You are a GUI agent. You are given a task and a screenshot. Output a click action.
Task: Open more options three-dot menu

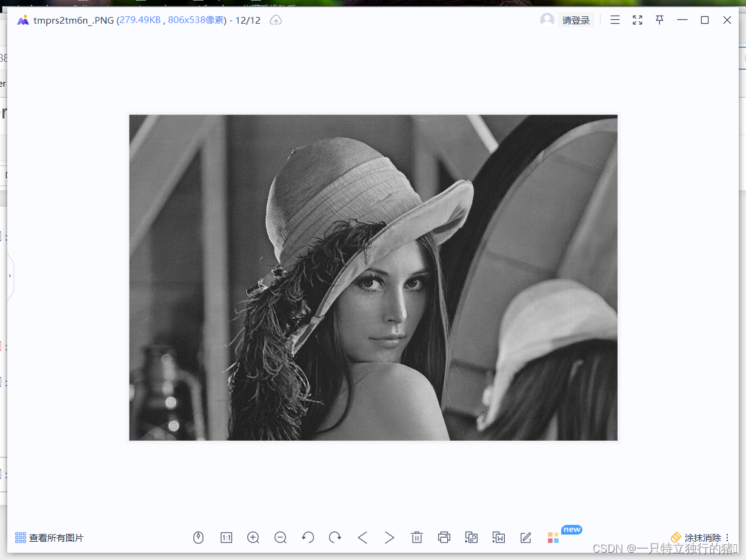point(727,538)
